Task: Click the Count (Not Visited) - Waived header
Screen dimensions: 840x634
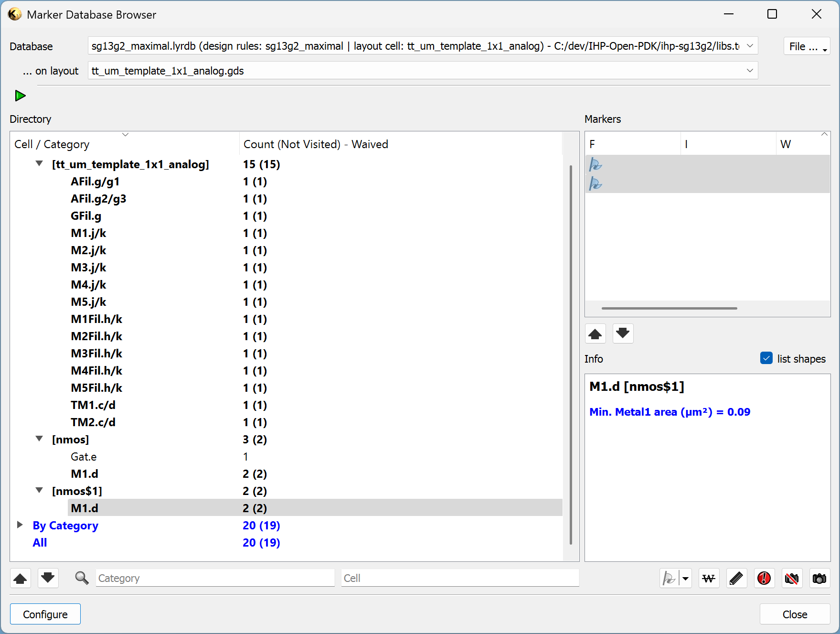Action: [401, 144]
